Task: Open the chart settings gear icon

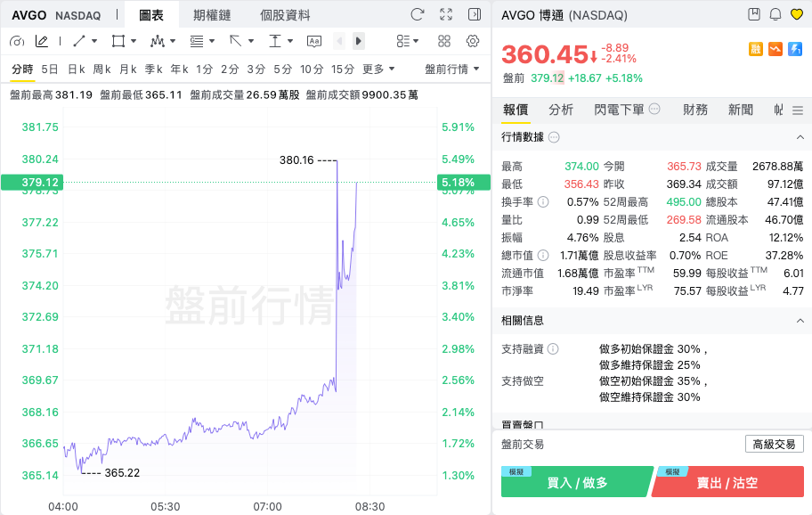Action: tap(472, 41)
